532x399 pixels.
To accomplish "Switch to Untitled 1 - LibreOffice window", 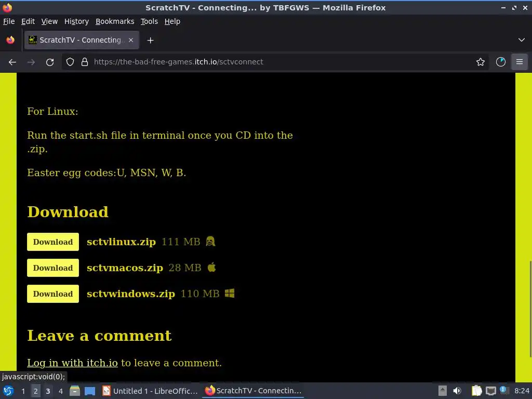I will click(150, 391).
